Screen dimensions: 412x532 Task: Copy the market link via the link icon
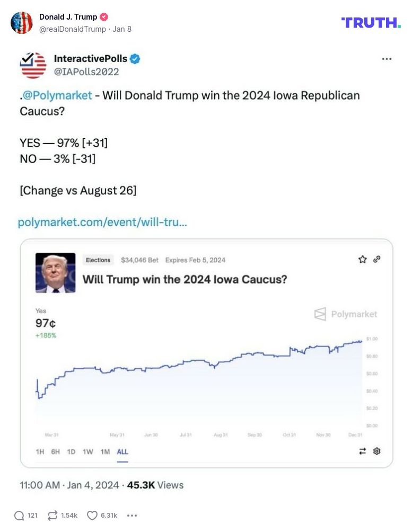pyautogui.click(x=377, y=260)
